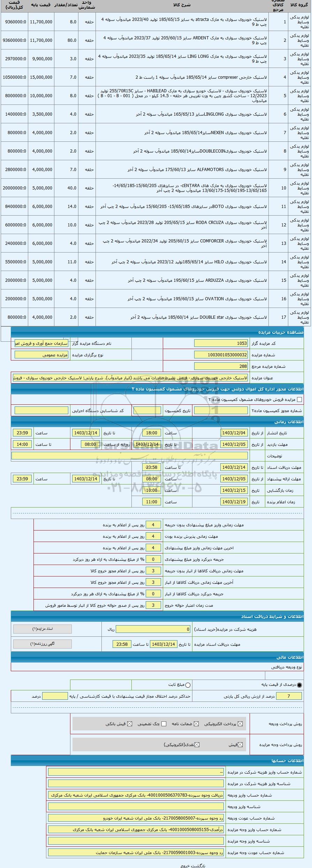Click the empty 'شناسه واریز ودیعه' field
The height and width of the screenshot is (868, 312).
coord(136,806)
